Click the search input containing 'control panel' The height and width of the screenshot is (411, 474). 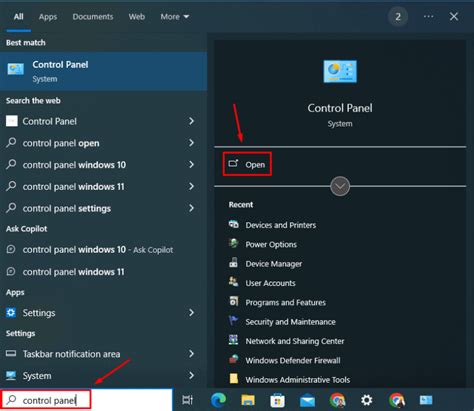point(86,400)
